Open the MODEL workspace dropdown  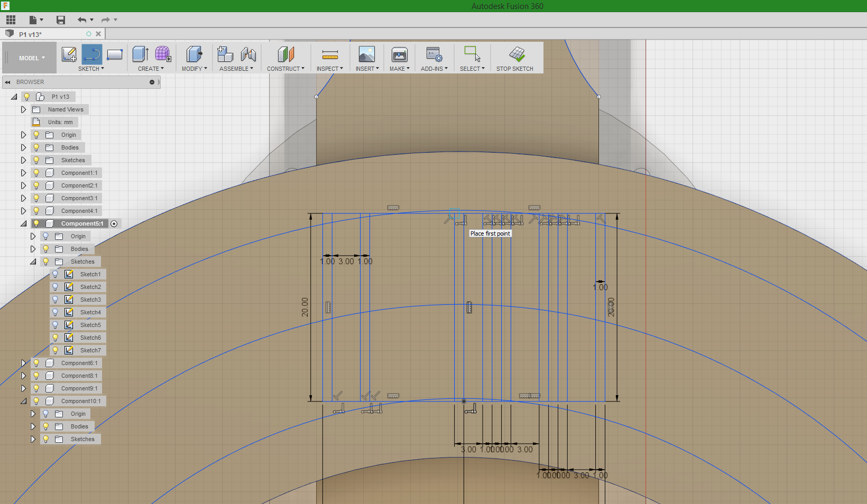(x=32, y=58)
